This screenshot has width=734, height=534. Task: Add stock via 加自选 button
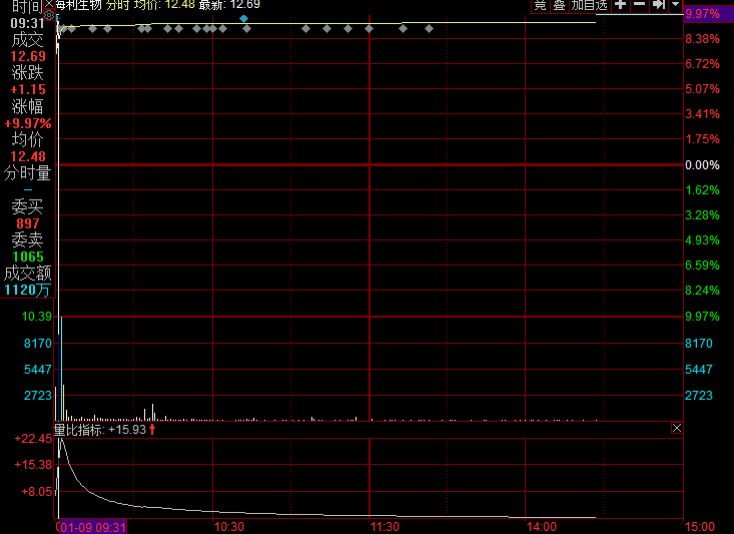click(x=590, y=5)
